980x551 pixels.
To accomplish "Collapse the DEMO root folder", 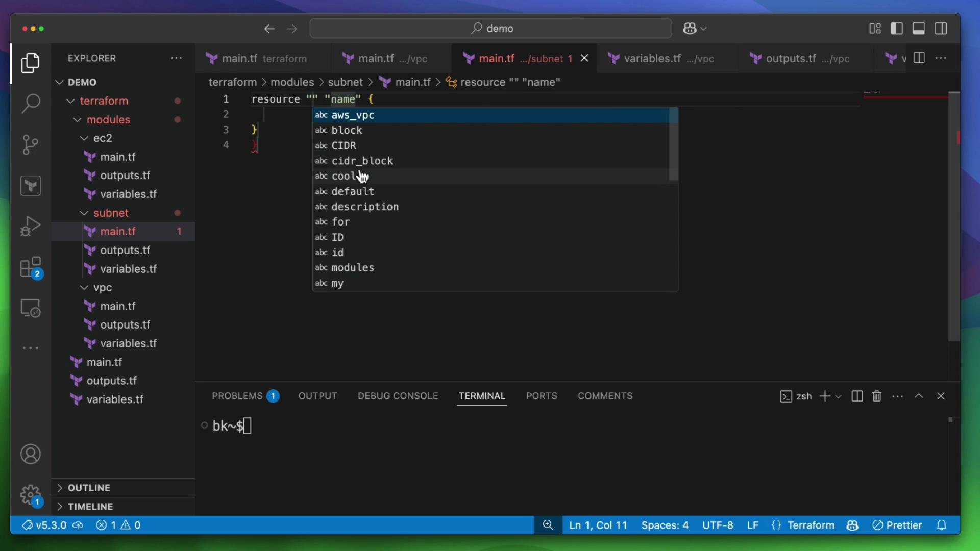I will 60,82.
